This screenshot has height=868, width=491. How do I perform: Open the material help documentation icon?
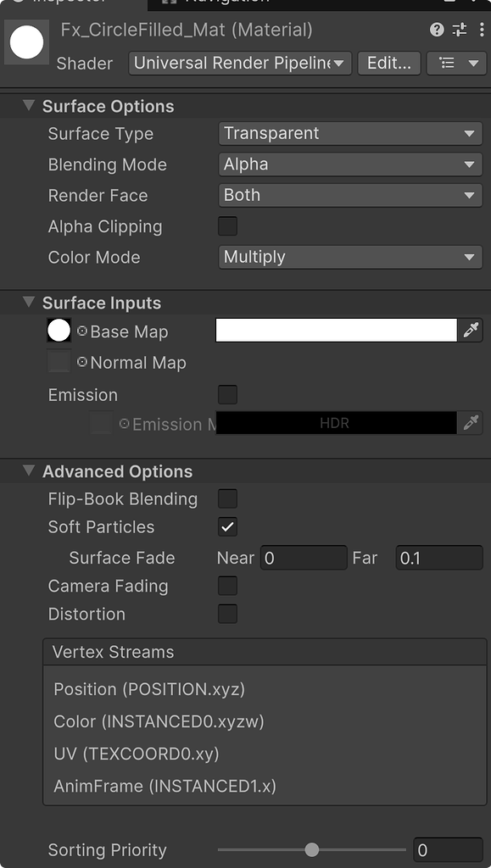click(x=436, y=30)
